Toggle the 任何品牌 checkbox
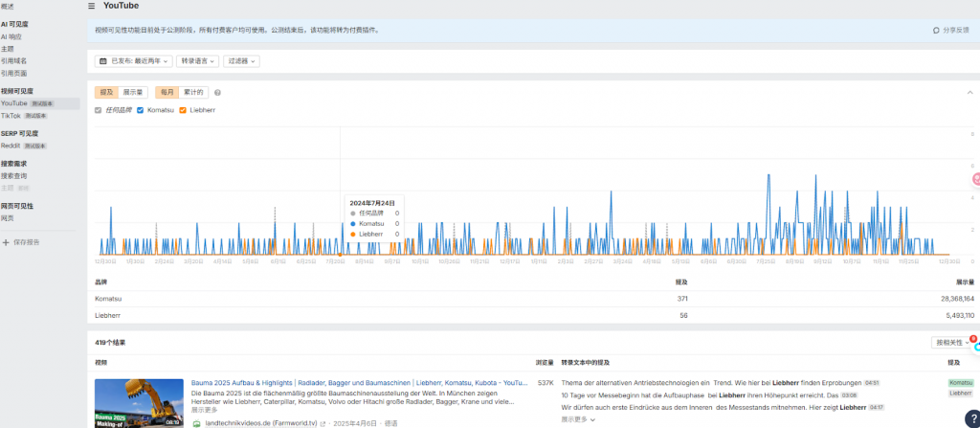Viewport: 980px width, 428px height. 99,110
